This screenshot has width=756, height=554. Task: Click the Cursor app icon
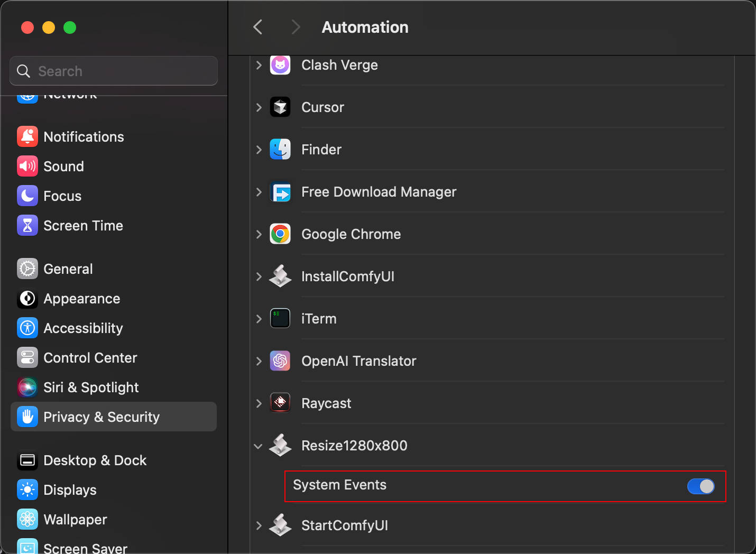[280, 107]
